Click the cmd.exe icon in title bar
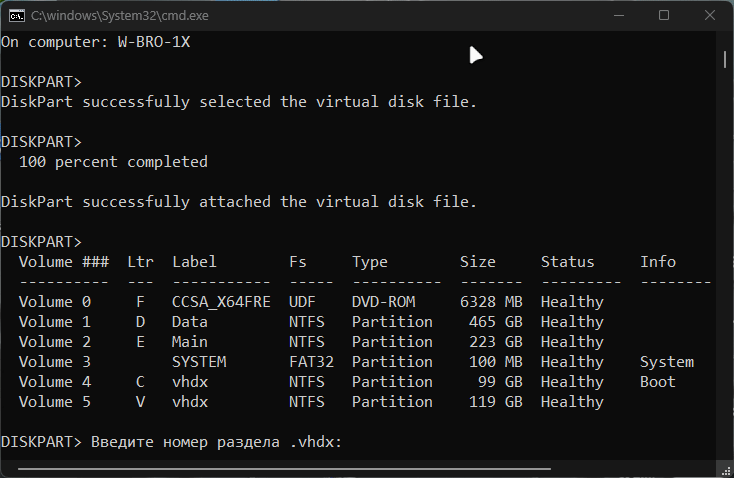734x478 pixels. coord(15,15)
